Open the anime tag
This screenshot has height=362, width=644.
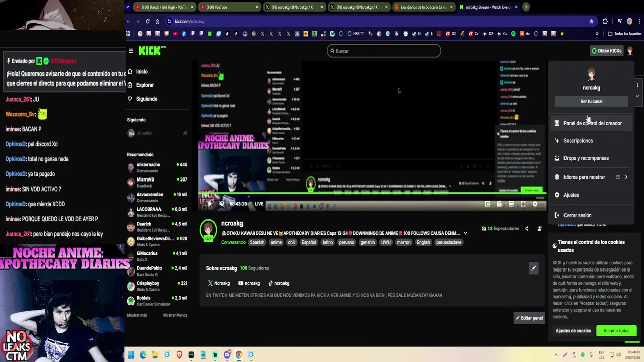tap(276, 242)
